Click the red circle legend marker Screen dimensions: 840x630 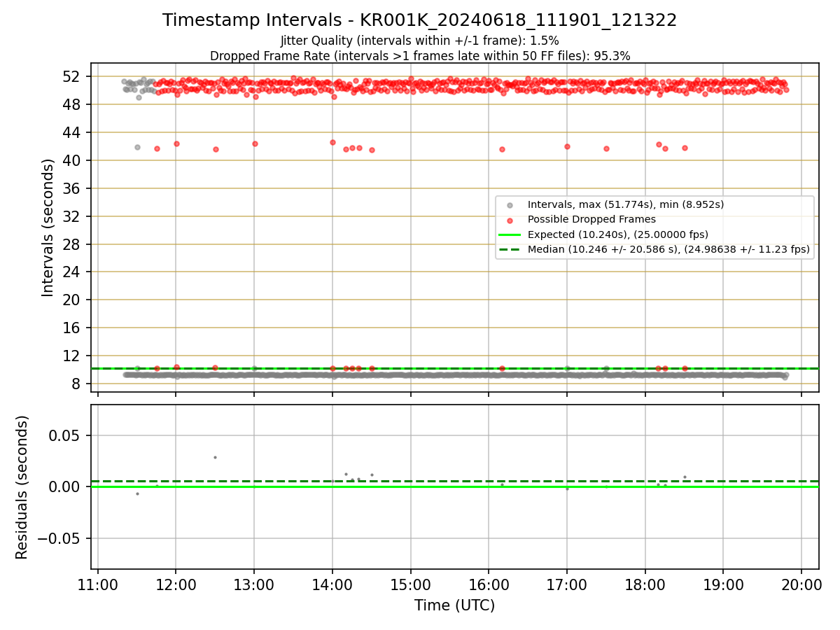point(510,220)
